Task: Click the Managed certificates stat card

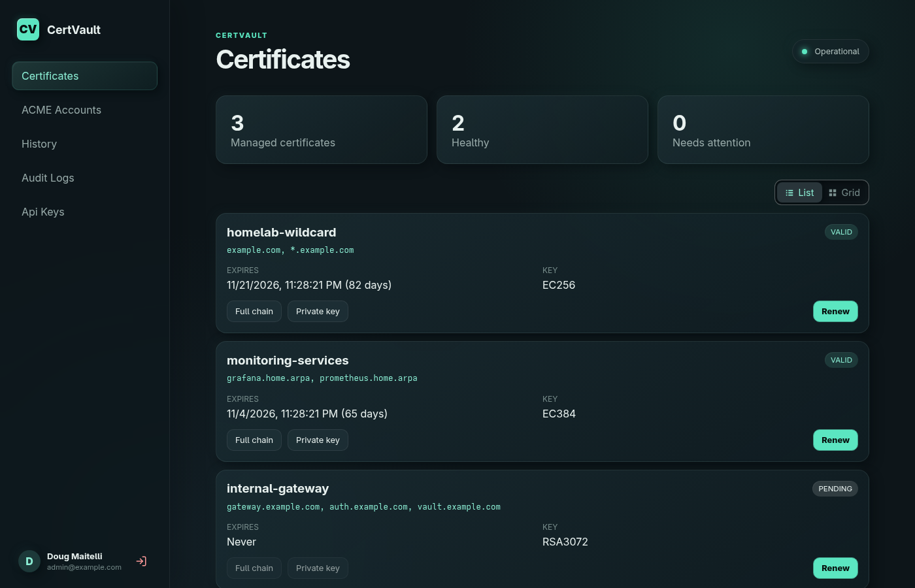Action: click(x=322, y=130)
